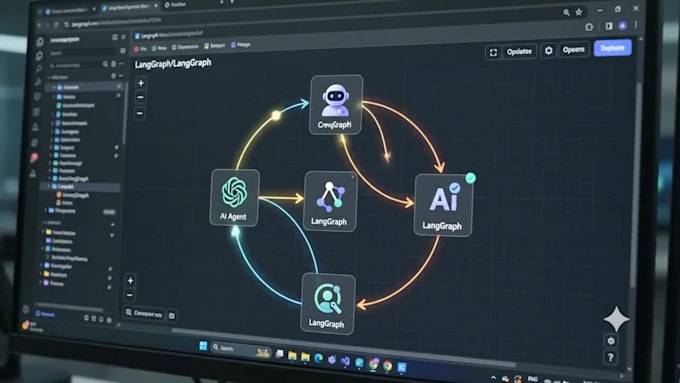Select the bottom LangGraph node with search-person icon
The height and width of the screenshot is (383, 680).
pos(327,304)
